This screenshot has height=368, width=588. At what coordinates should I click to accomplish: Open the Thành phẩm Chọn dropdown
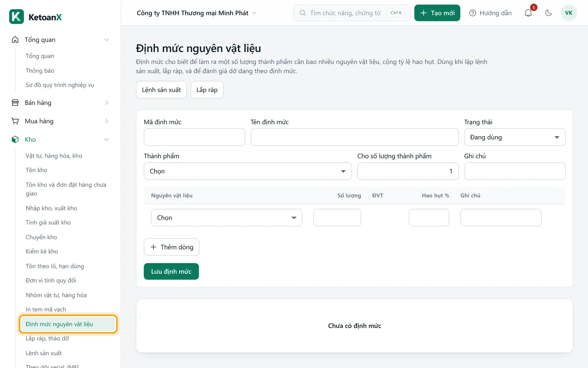(x=248, y=171)
